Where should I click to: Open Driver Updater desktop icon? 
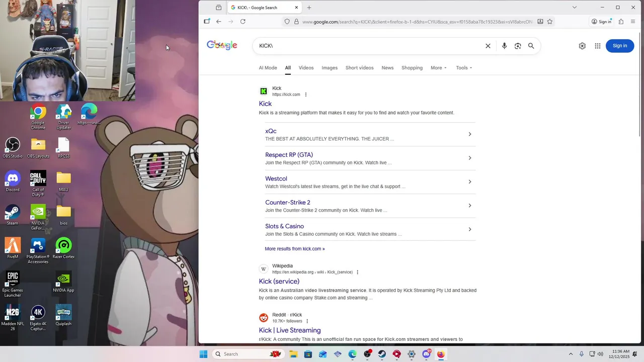pos(63,117)
